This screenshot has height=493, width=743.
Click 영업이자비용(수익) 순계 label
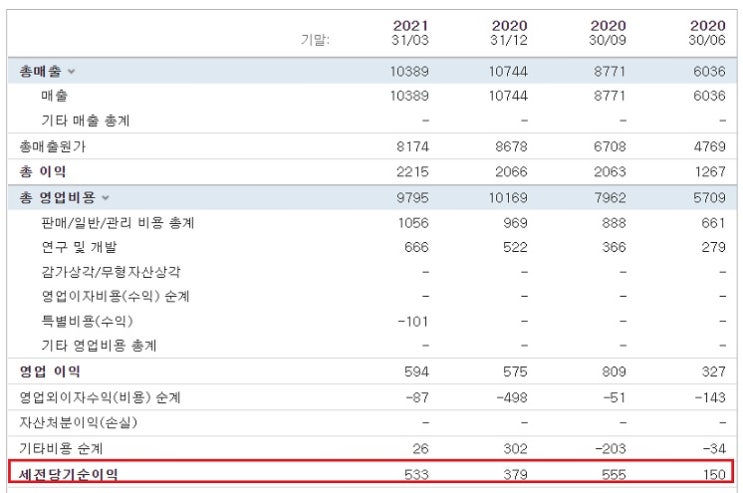[116, 297]
